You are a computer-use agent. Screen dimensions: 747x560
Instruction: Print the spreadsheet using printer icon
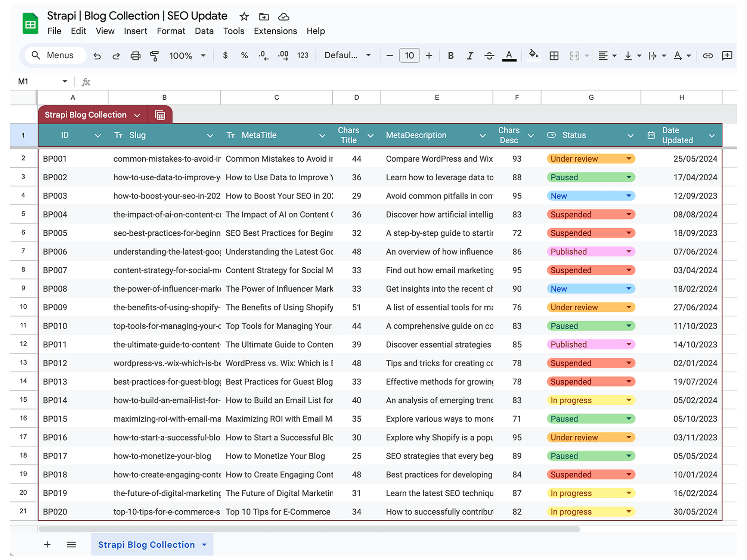tap(135, 56)
